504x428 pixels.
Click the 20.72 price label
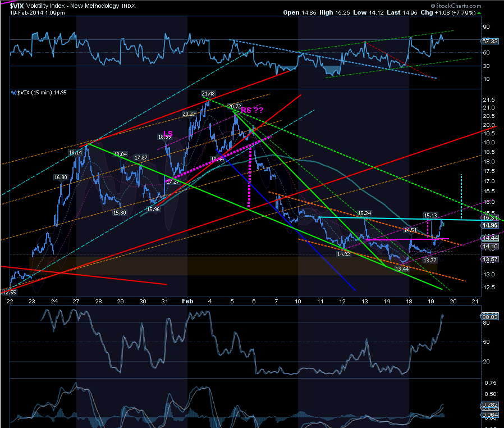[235, 106]
